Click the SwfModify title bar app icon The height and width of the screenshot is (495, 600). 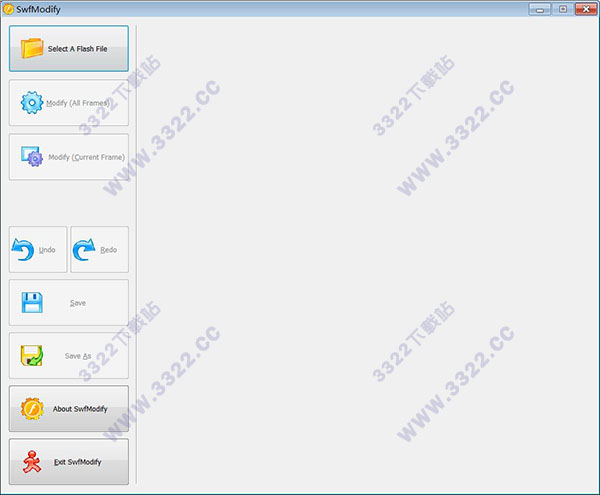pyautogui.click(x=8, y=9)
